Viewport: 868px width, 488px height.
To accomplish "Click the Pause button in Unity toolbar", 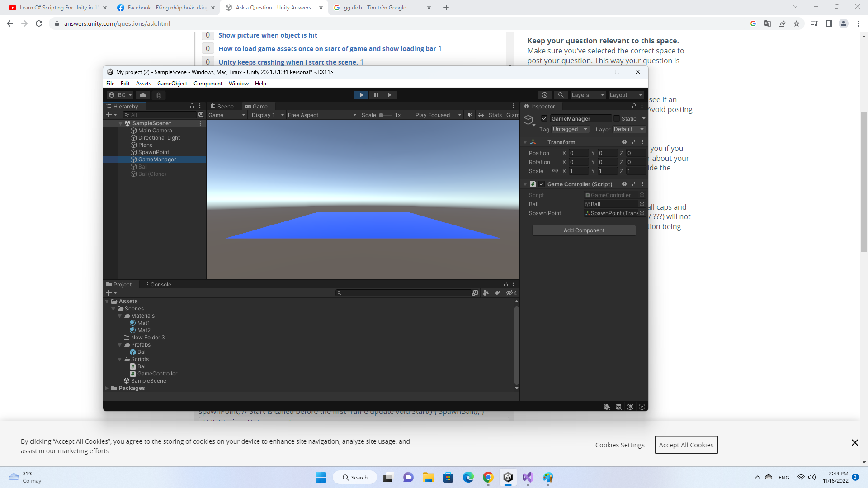I will (376, 95).
